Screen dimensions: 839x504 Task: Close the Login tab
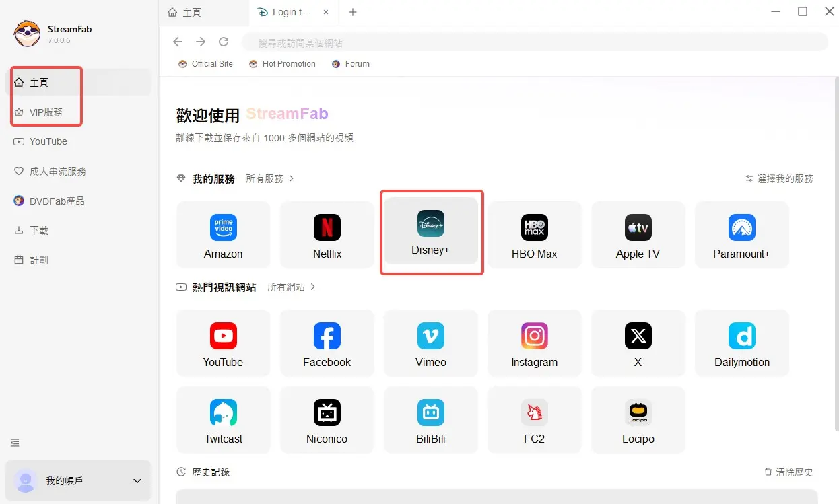coord(327,12)
